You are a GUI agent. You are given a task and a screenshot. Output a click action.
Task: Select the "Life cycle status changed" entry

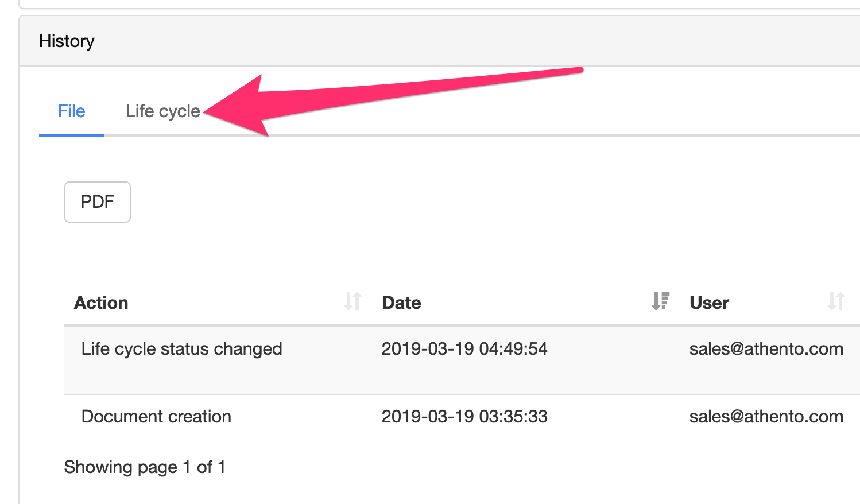(181, 349)
